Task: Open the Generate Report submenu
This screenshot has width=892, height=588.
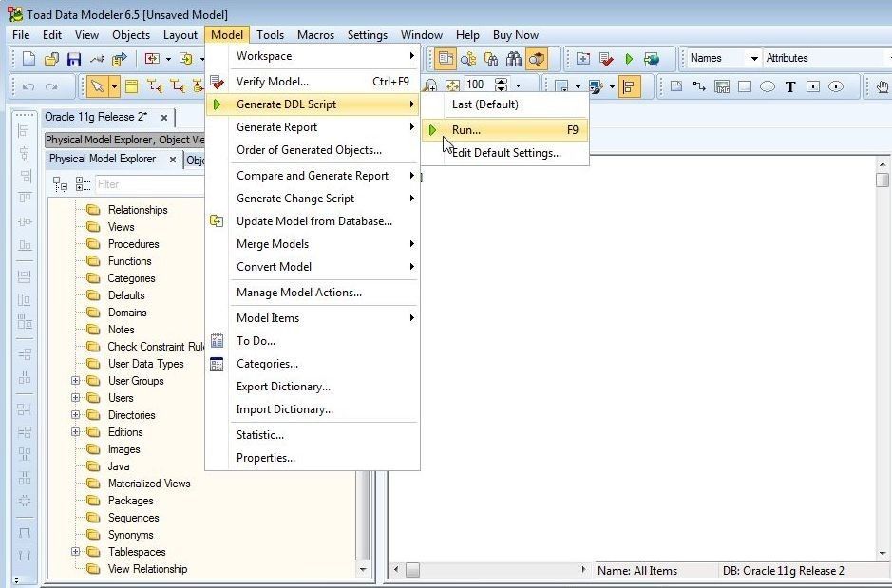Action: click(x=313, y=127)
